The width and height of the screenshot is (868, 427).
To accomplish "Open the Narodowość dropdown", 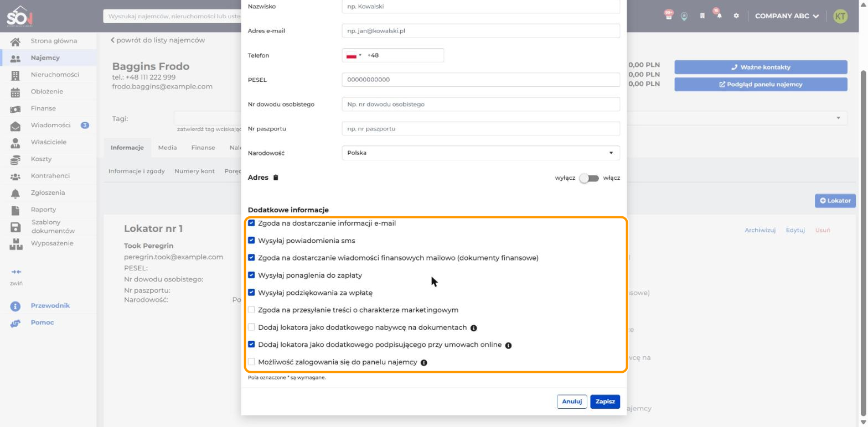I will (x=480, y=153).
